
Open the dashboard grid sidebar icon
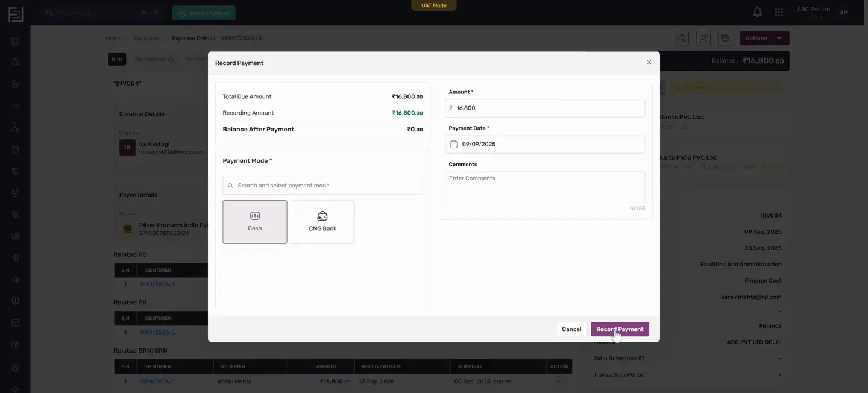(15, 41)
